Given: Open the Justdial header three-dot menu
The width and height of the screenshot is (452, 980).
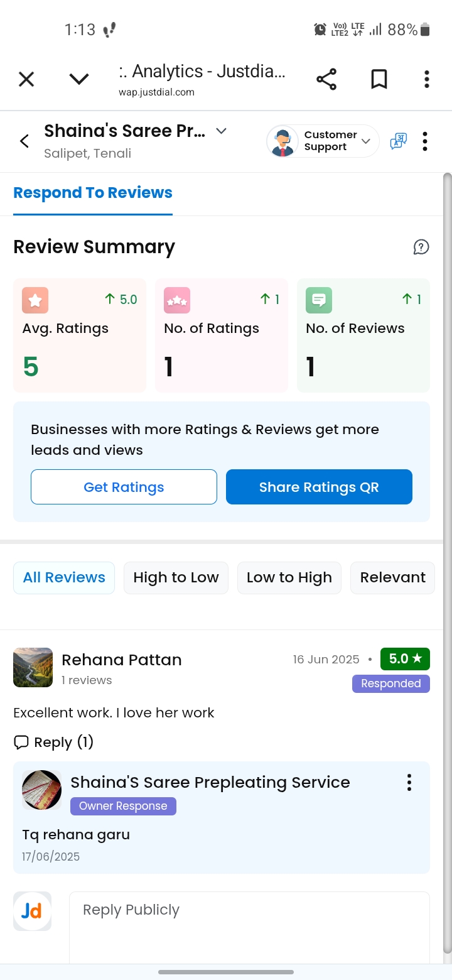Looking at the screenshot, I should (x=425, y=141).
